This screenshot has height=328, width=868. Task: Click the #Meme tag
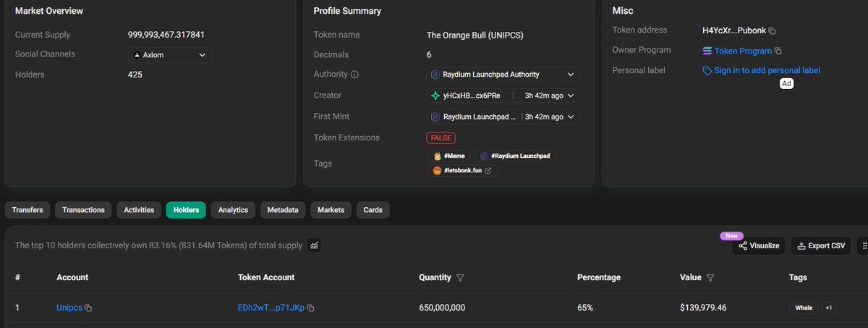(448, 156)
